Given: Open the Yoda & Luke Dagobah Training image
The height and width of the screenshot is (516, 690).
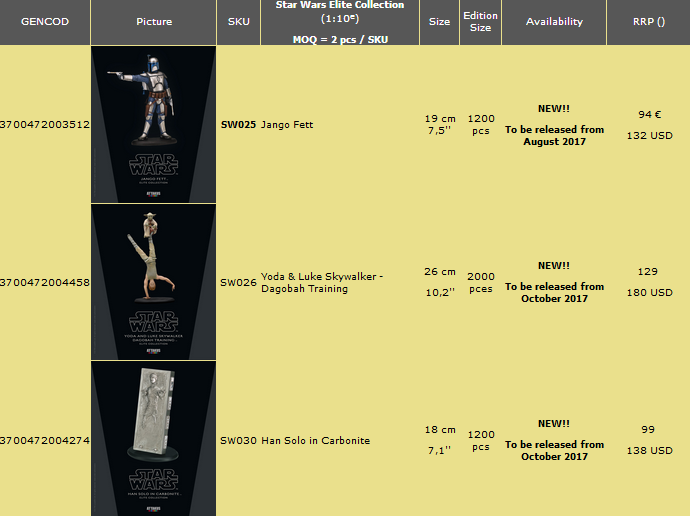Looking at the screenshot, I should pyautogui.click(x=153, y=282).
